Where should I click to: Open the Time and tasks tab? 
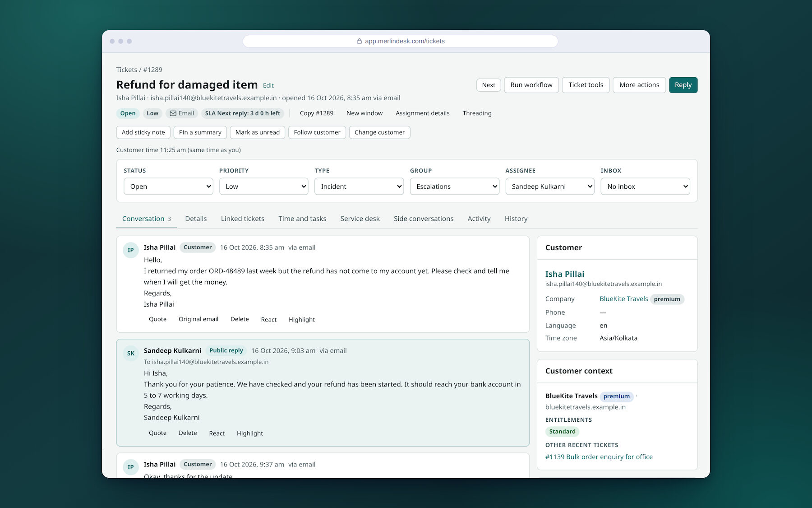[x=302, y=219]
